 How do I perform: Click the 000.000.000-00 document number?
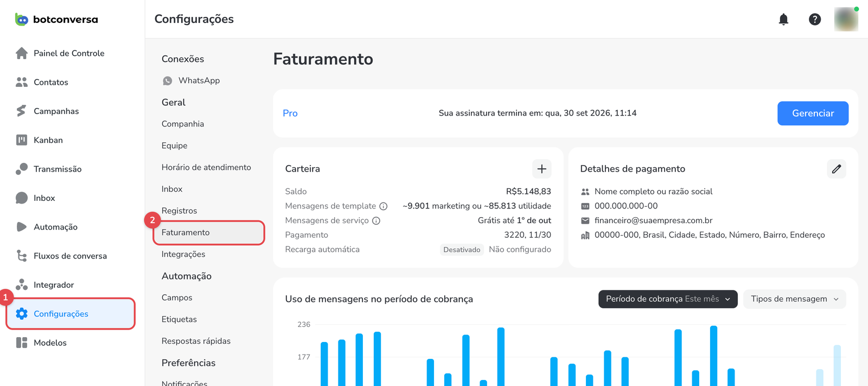point(626,206)
